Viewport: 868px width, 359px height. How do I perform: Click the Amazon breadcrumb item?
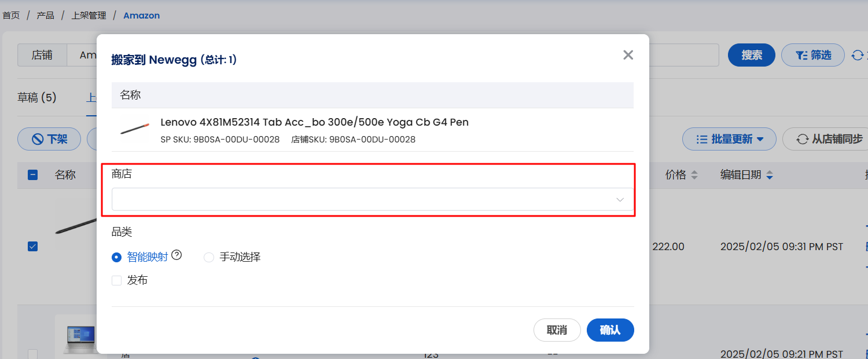pos(141,16)
